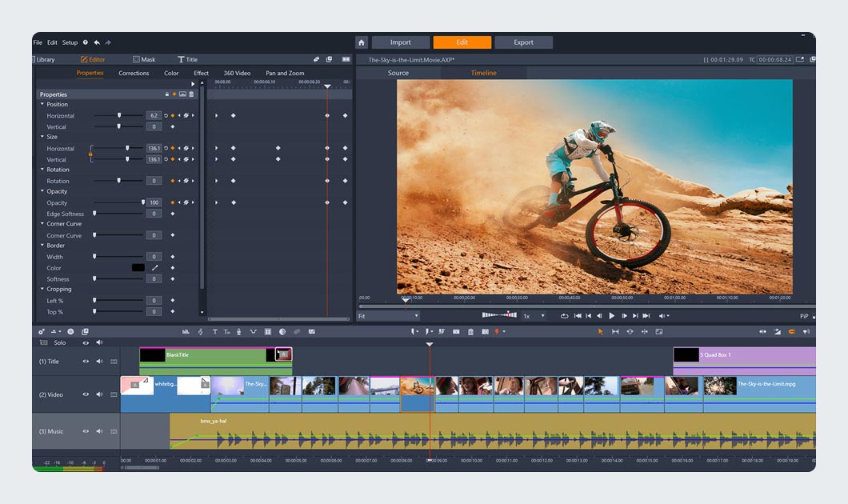Open the Fit zoom dropdown
This screenshot has height=504, width=848.
tap(388, 316)
